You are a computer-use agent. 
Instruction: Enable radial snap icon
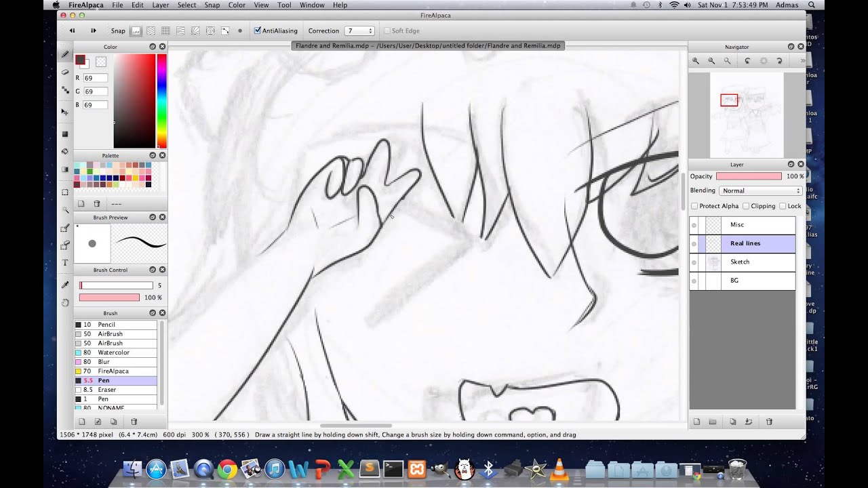[195, 30]
